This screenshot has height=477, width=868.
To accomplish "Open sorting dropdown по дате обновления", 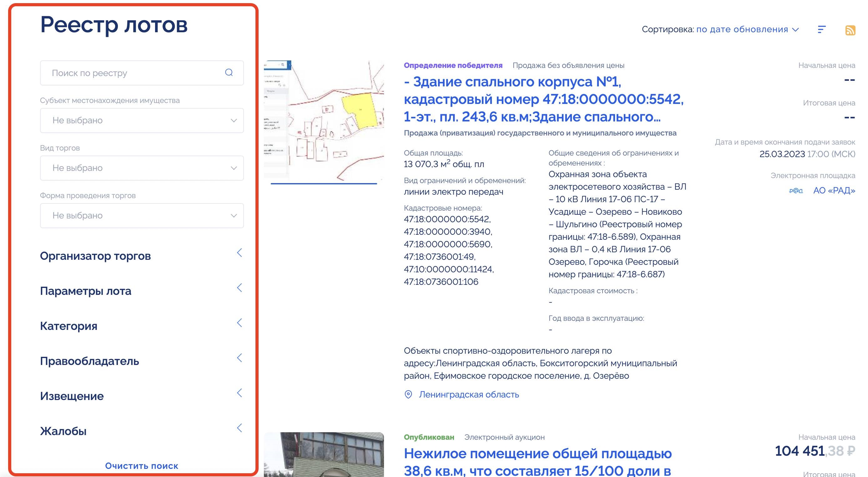I will coord(747,29).
